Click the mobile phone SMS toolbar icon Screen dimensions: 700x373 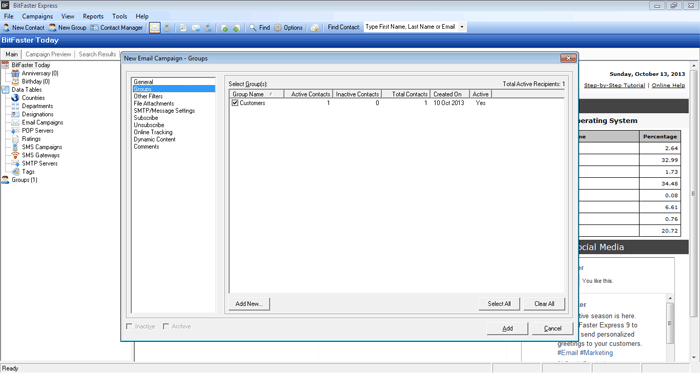point(167,28)
